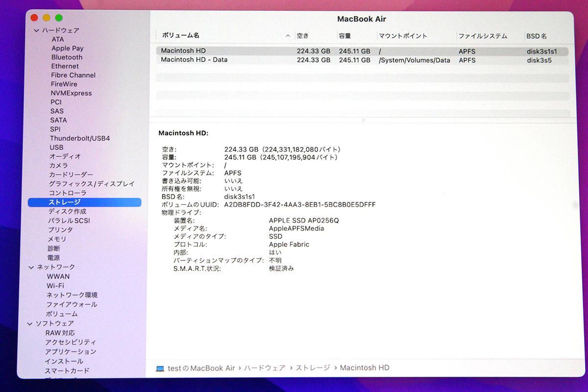Click the APPLE SSD AP0256Q device name
Screen dimensions: 588x392
pos(304,220)
